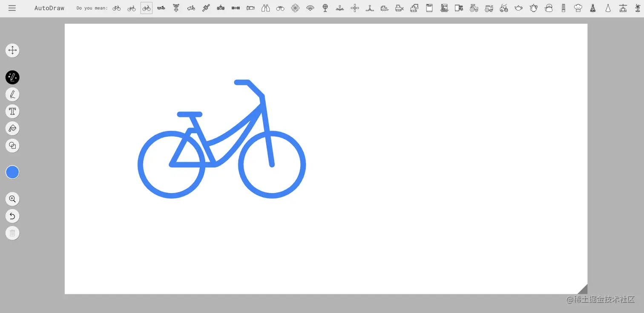Open the blue color swatch picker
The width and height of the screenshot is (644, 313).
tap(12, 172)
